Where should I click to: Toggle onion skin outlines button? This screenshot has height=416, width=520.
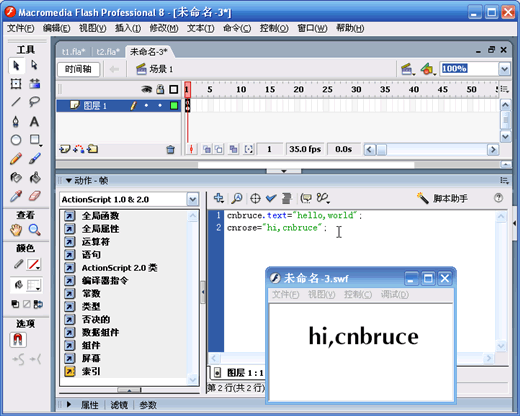point(219,149)
